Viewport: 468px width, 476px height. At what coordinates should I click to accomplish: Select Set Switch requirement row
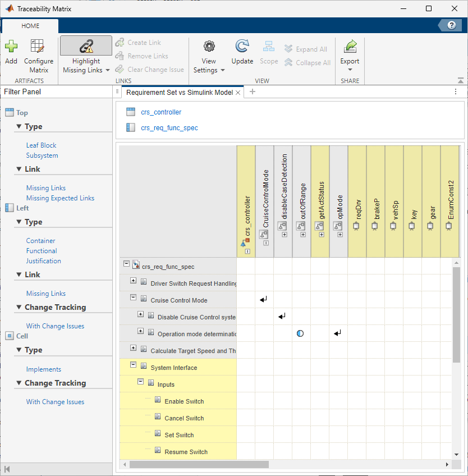[178, 434]
